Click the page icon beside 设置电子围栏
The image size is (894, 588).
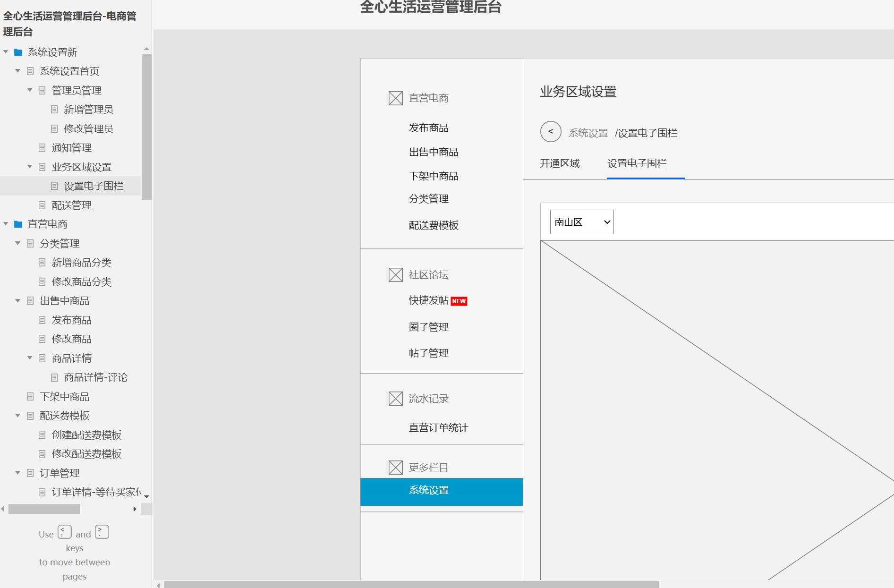53,186
